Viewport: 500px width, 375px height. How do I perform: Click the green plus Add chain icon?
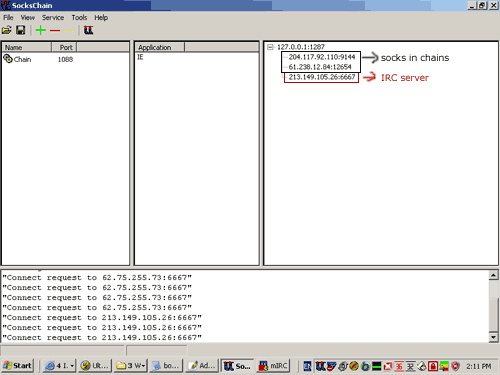point(41,30)
